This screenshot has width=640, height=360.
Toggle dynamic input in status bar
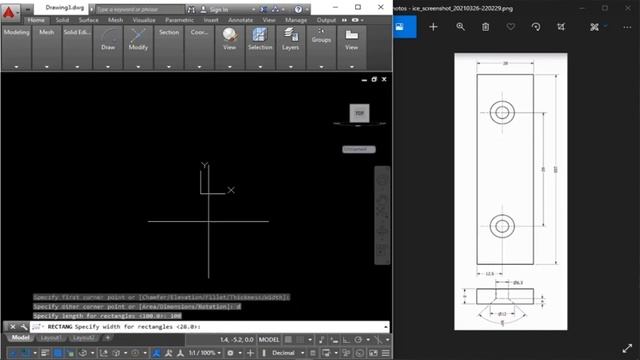point(334,340)
